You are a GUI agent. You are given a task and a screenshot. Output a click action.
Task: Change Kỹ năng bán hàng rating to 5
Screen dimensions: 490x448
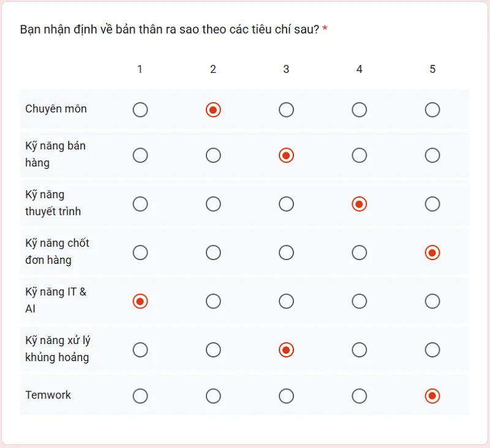[432, 155]
